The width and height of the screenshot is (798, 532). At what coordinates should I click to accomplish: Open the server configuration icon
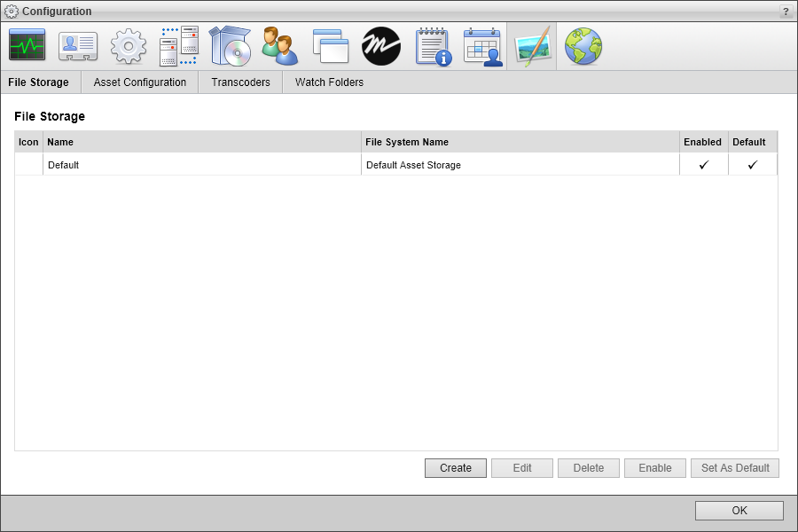tap(178, 44)
